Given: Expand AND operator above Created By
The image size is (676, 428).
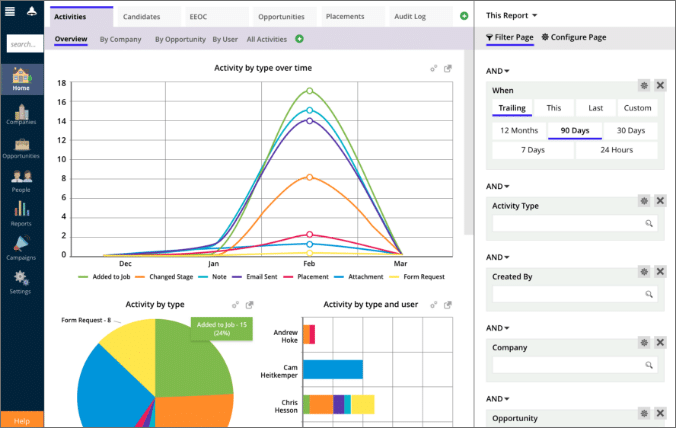Looking at the screenshot, I should click(x=498, y=257).
